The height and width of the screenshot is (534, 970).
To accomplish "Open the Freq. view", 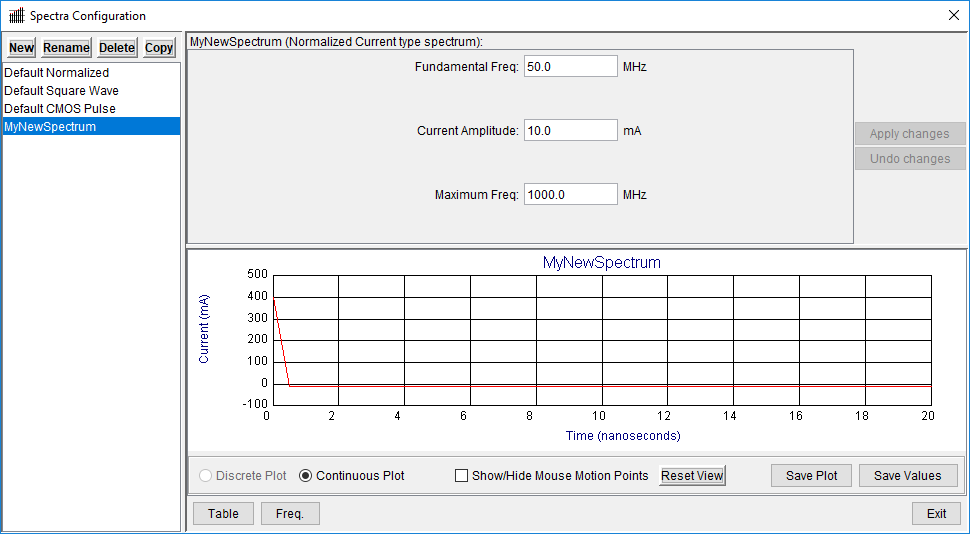I will point(290,514).
